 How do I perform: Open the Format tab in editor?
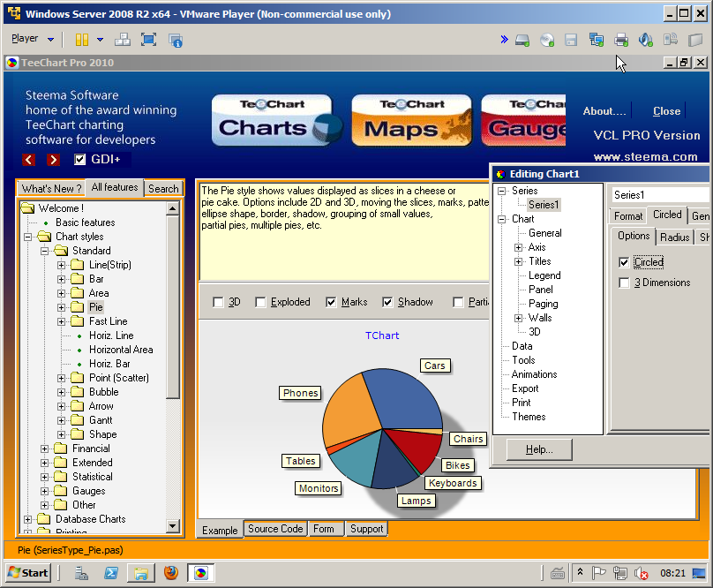pos(628,216)
